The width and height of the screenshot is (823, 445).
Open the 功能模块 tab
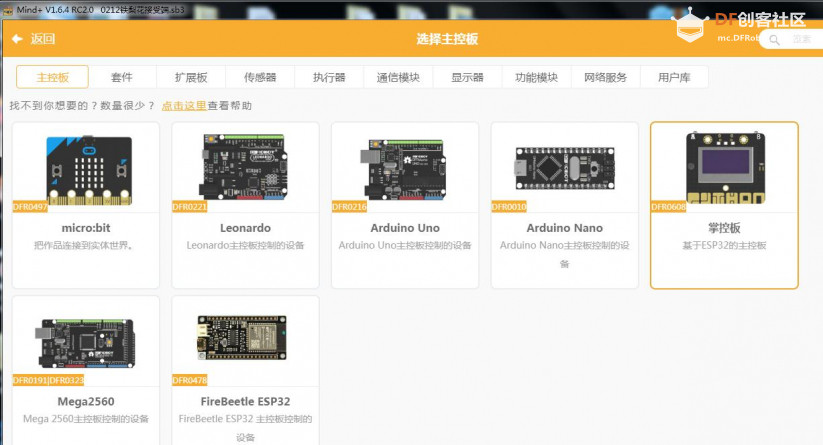(x=536, y=77)
